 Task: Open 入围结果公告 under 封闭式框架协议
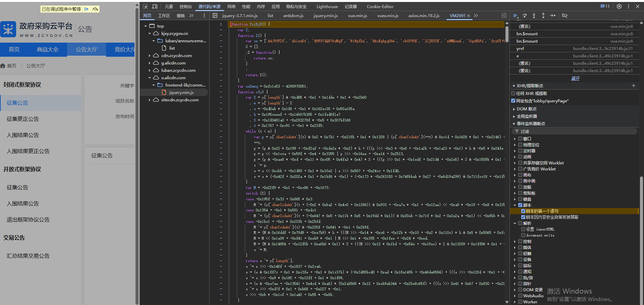[x=23, y=135]
